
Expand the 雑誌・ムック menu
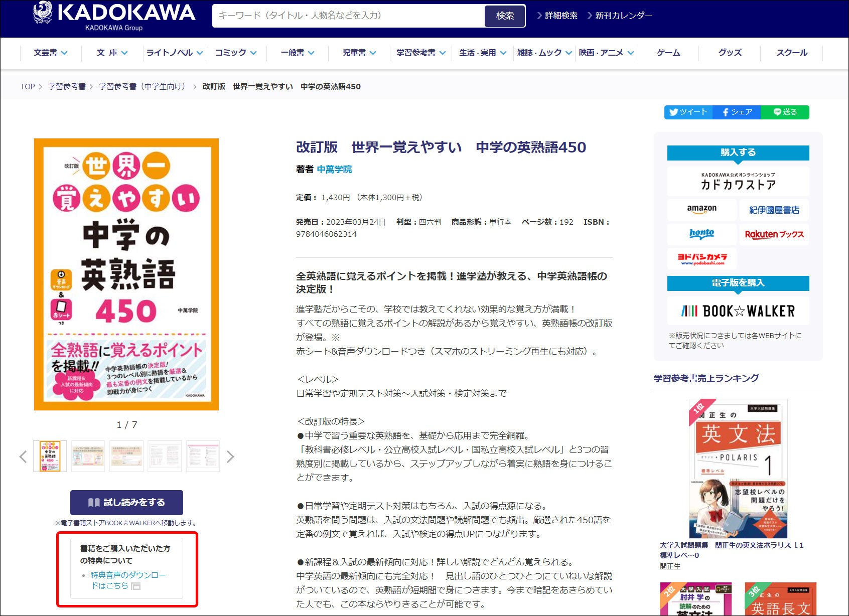tap(544, 53)
